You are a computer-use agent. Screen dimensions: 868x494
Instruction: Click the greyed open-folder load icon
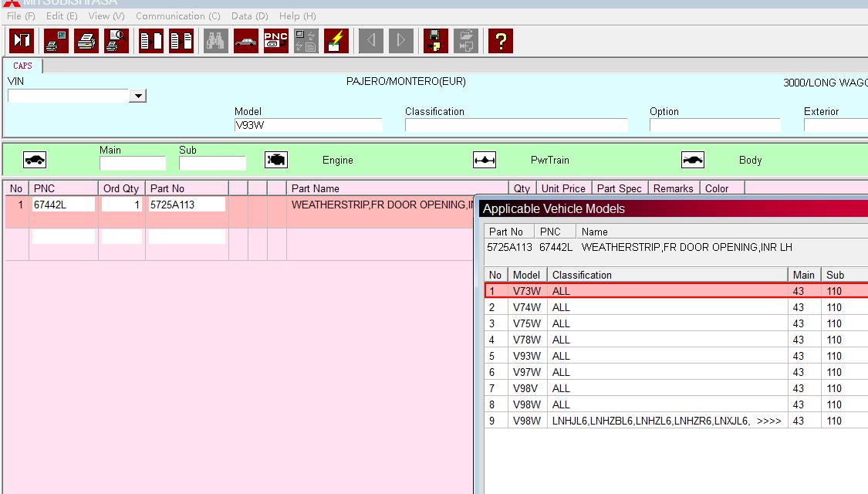(466, 40)
